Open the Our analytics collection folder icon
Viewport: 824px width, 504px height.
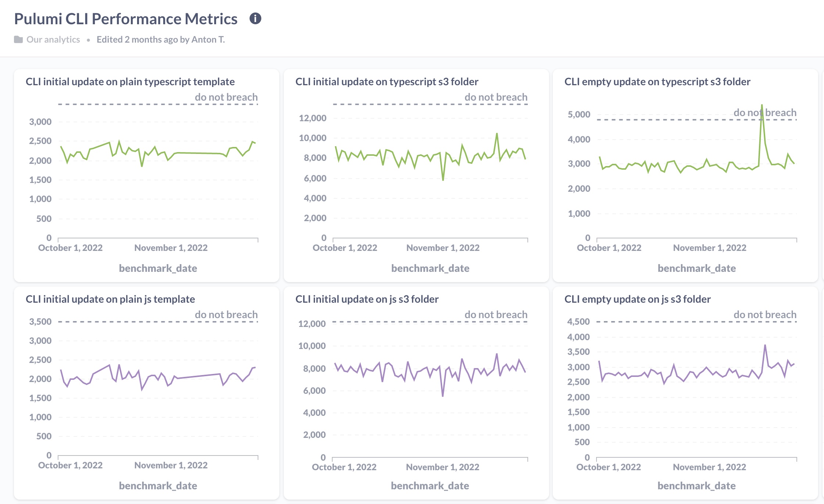(x=18, y=39)
